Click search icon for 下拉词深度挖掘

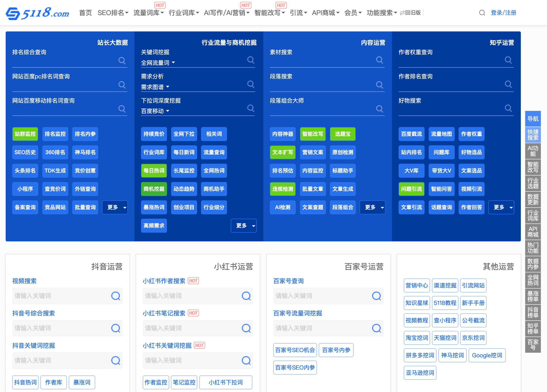(251, 108)
